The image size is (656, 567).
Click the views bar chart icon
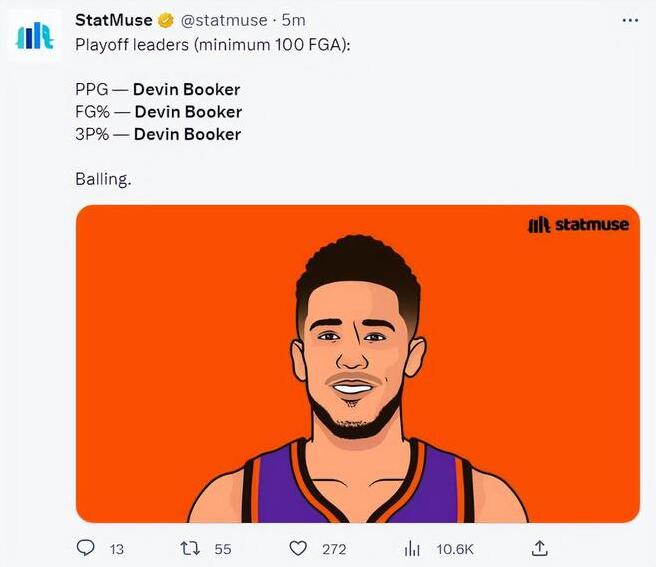(410, 548)
